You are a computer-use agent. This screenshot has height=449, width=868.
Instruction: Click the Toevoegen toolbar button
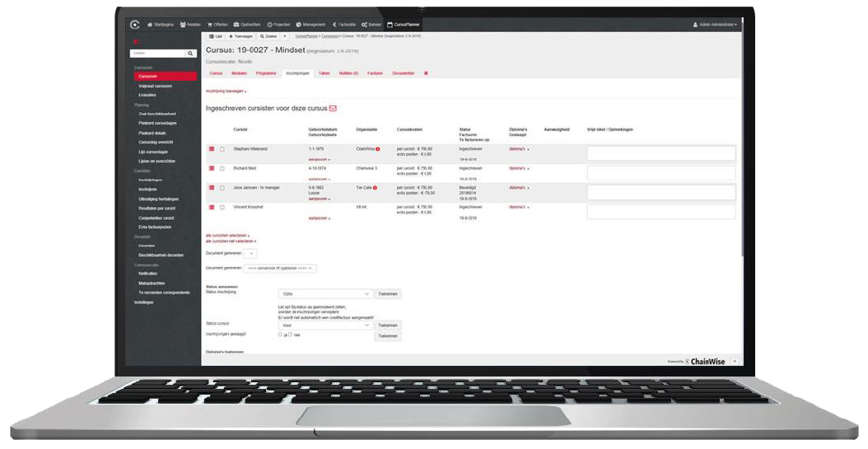click(x=240, y=36)
